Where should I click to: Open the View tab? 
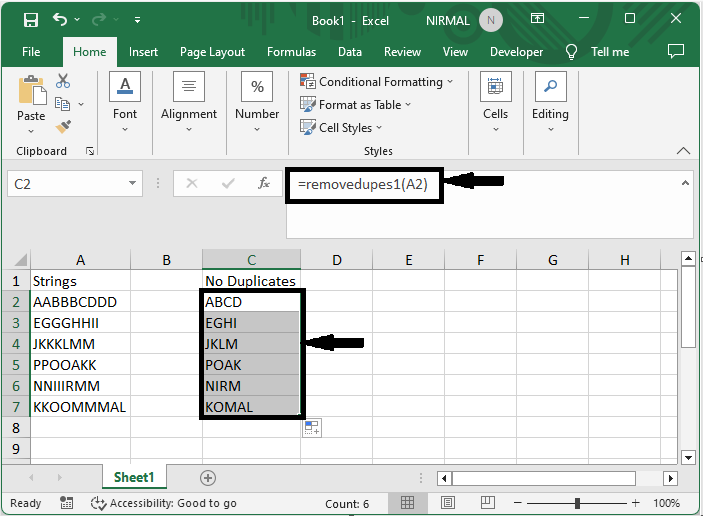[x=455, y=52]
